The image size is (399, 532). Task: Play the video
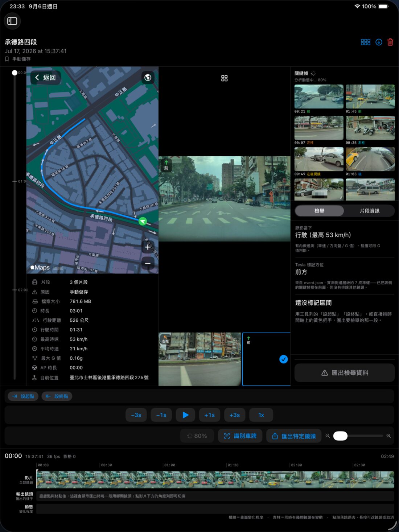click(185, 415)
